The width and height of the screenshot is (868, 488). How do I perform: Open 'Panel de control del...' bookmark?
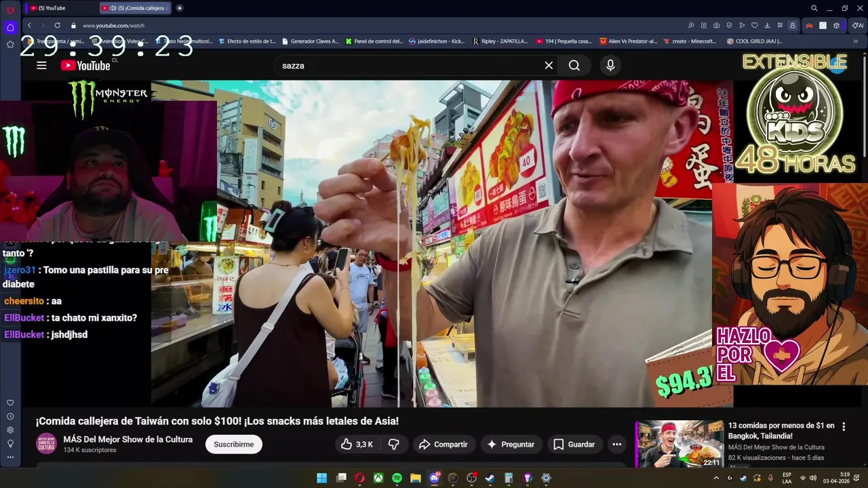click(374, 41)
